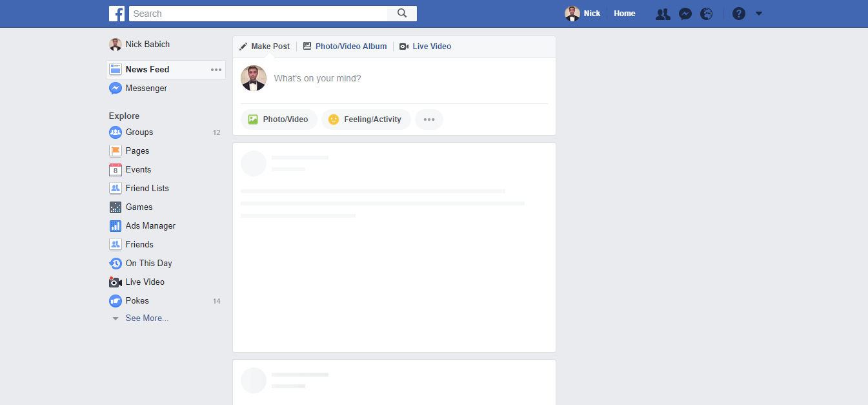Click the Photo/Video button in composer
The height and width of the screenshot is (405, 868).
pos(279,119)
